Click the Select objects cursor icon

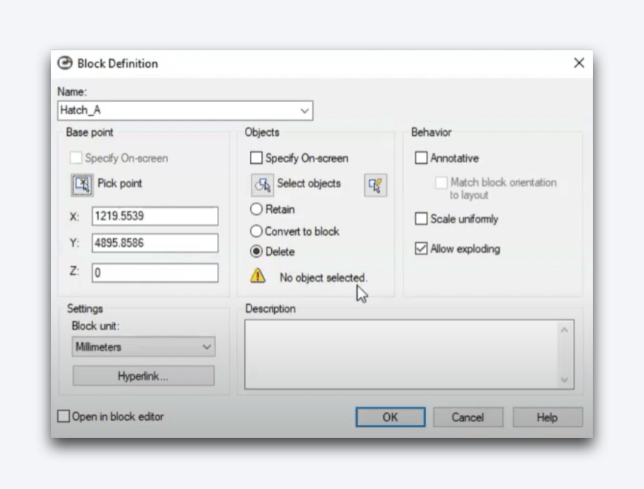coord(262,184)
